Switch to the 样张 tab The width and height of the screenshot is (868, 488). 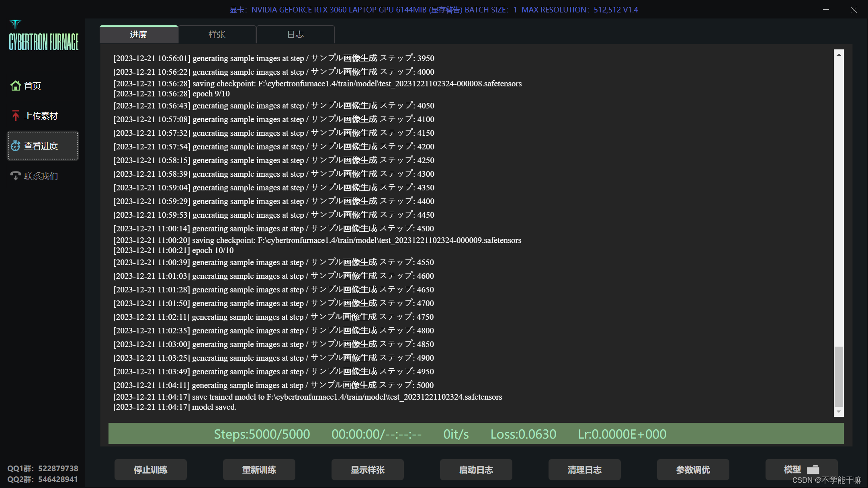(x=217, y=35)
